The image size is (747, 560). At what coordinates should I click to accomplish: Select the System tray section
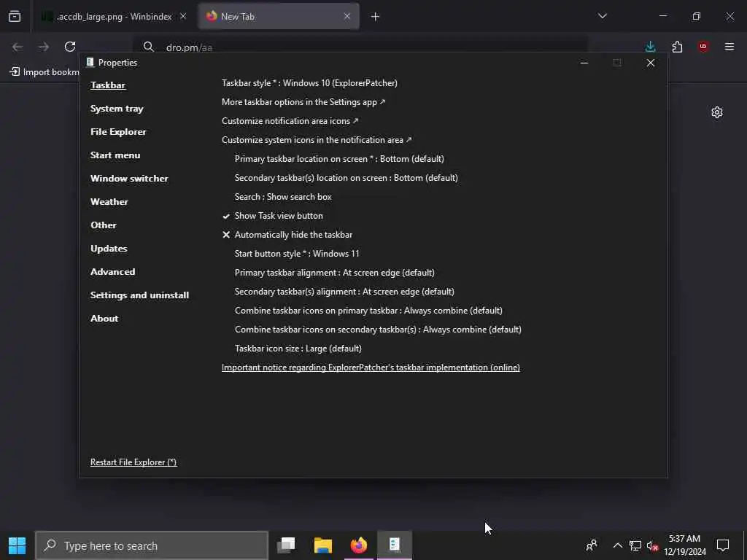click(x=117, y=109)
